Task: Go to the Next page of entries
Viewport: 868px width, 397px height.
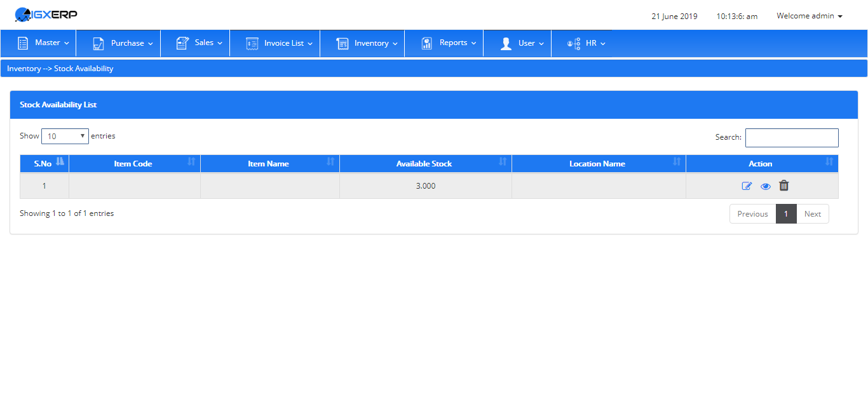Action: tap(813, 214)
